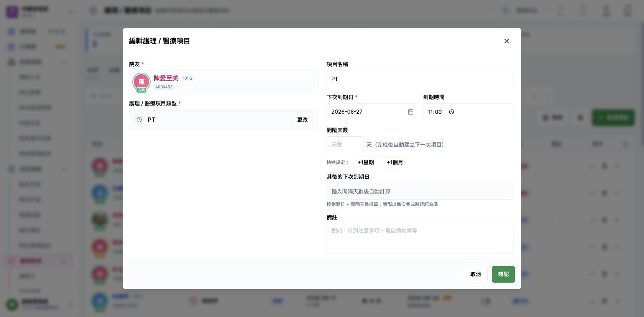Confirm changes with 確認 button
Screen dimensions: 644x317
503,275
